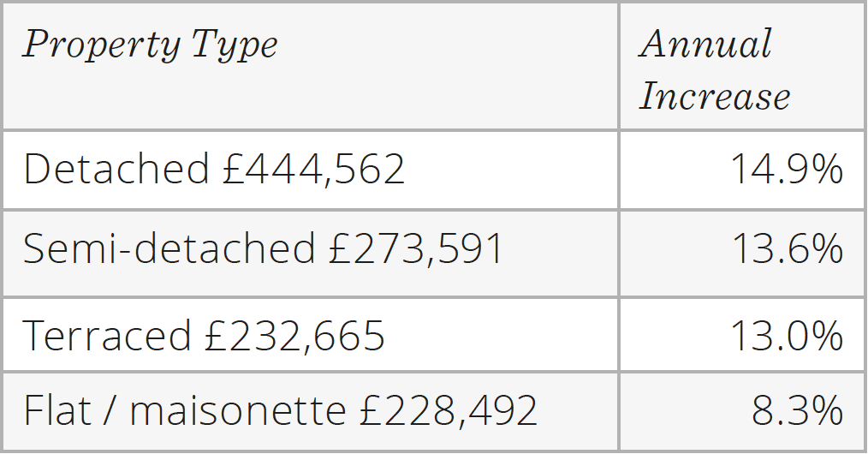Click the £273,591 price value
Viewport: 868px width, 454px height.
(416, 248)
